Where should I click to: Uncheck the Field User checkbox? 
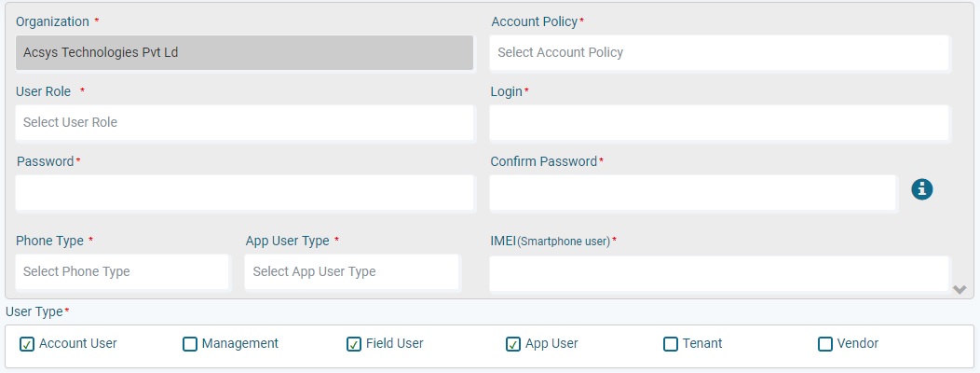pos(354,344)
